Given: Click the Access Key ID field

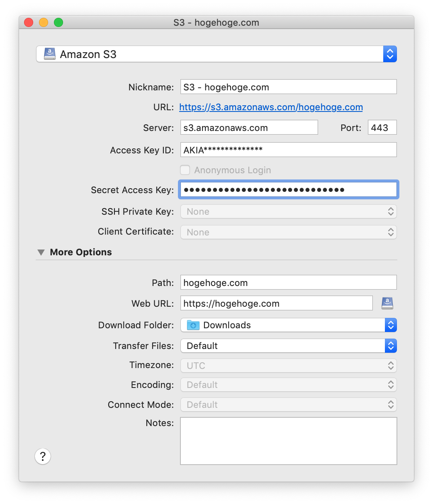Looking at the screenshot, I should (x=289, y=150).
